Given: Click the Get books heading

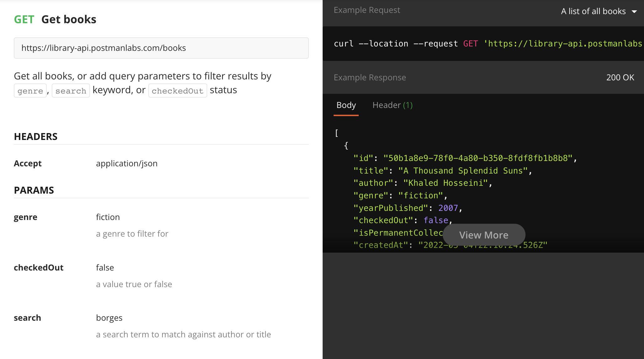Looking at the screenshot, I should [69, 19].
